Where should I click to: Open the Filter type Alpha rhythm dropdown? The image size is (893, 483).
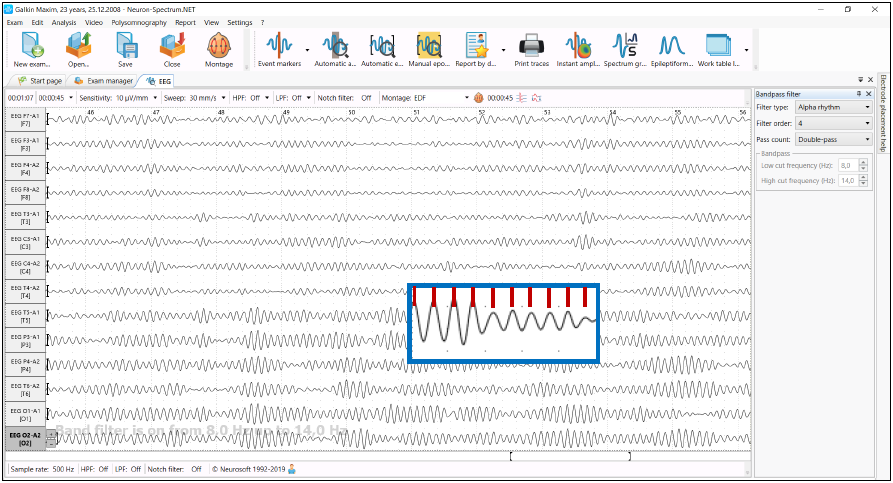pos(834,107)
